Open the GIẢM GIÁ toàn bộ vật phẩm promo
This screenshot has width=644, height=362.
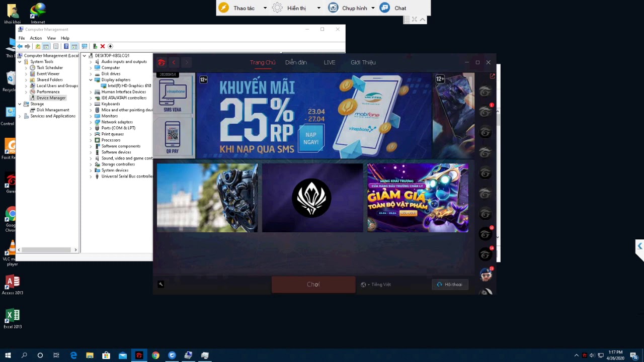pos(418,198)
